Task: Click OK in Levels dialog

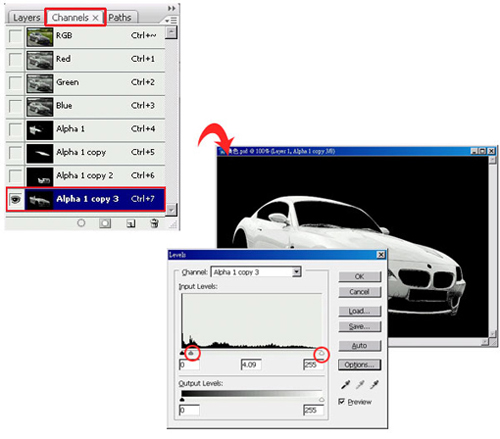Action: click(359, 276)
